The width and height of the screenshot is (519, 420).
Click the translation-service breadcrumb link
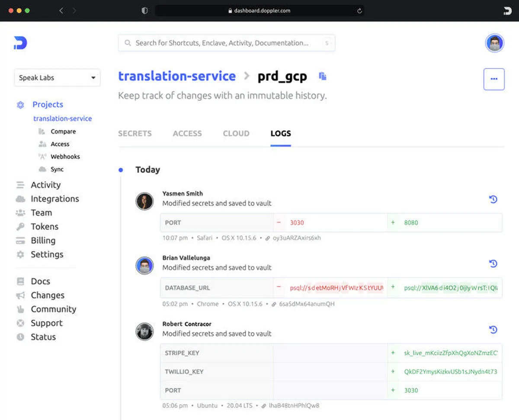(177, 76)
